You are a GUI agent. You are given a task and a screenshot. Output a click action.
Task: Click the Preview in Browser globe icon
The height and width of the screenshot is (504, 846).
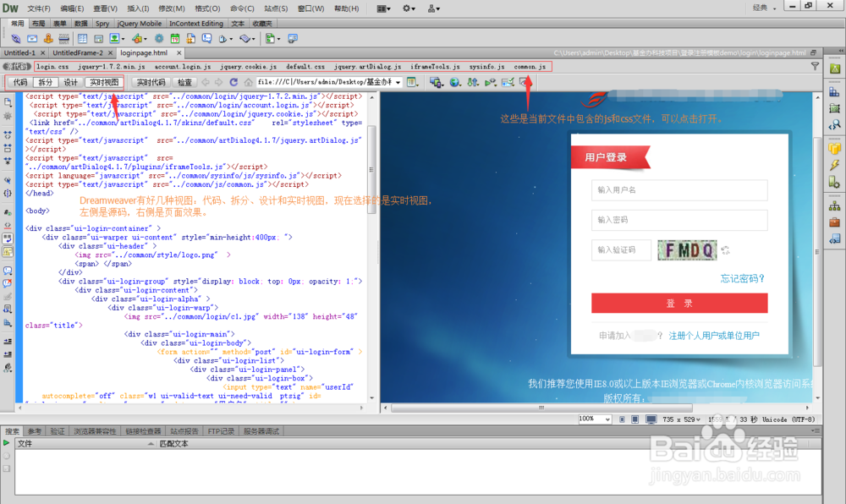455,82
